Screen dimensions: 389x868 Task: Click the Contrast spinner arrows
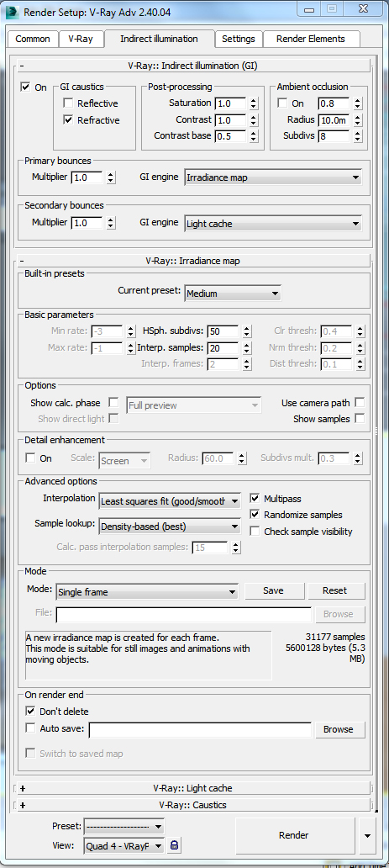[254, 119]
